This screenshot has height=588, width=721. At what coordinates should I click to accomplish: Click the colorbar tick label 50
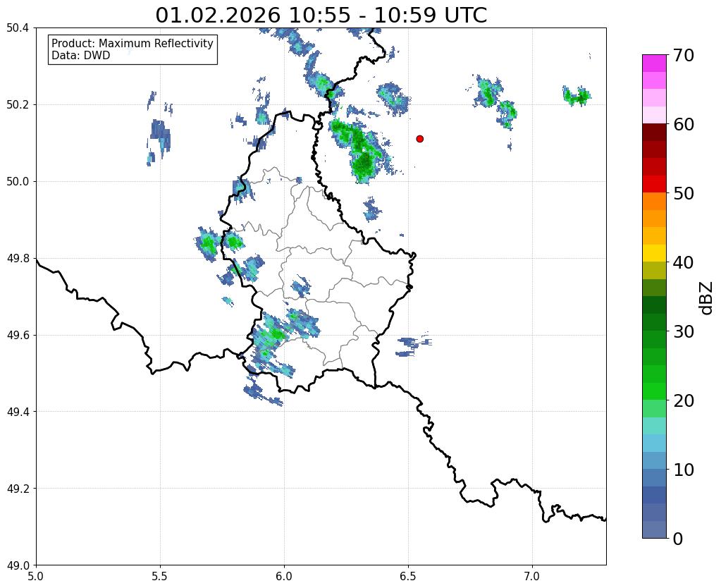point(684,193)
